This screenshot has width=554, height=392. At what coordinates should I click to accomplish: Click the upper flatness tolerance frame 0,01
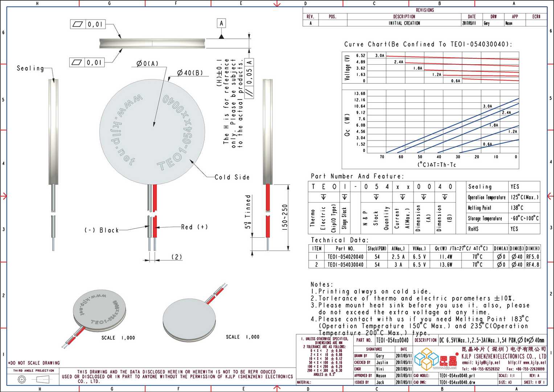click(x=88, y=25)
